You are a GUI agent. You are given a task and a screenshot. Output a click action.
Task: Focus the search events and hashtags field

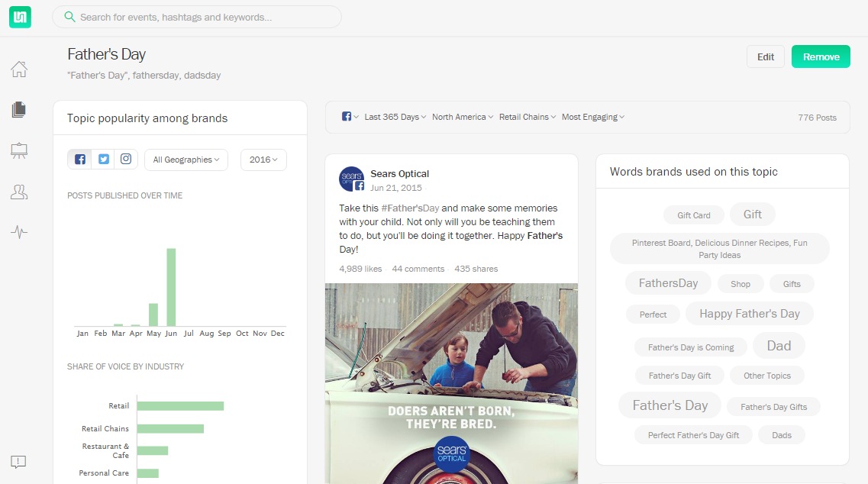(x=196, y=17)
